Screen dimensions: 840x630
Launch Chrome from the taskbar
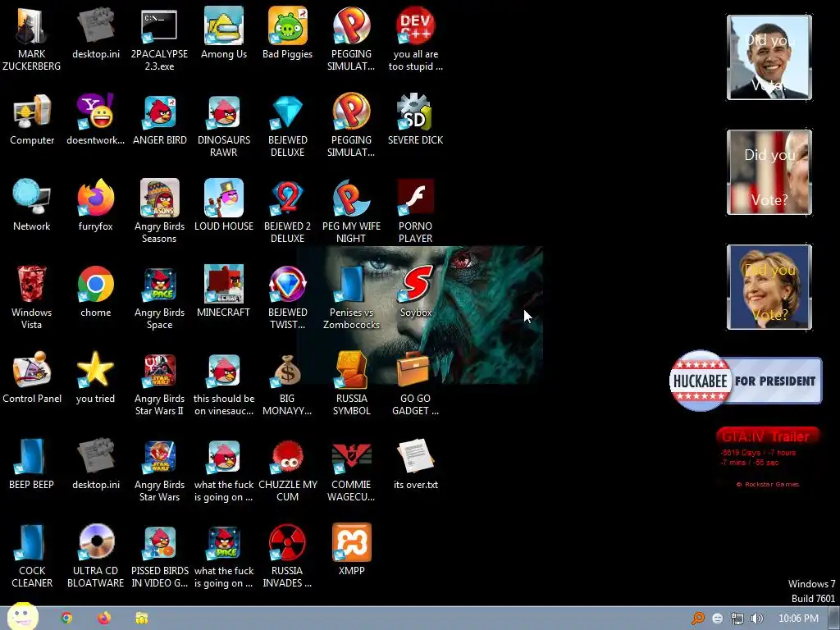pos(66,619)
